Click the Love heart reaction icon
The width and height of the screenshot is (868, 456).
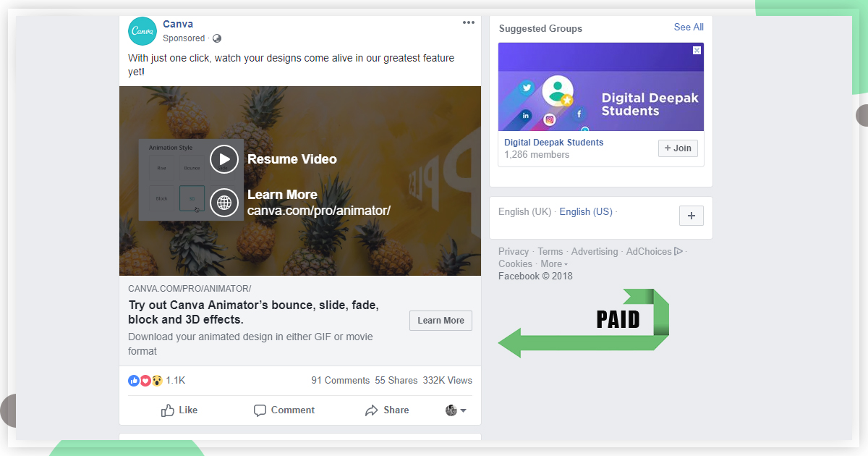coord(145,380)
